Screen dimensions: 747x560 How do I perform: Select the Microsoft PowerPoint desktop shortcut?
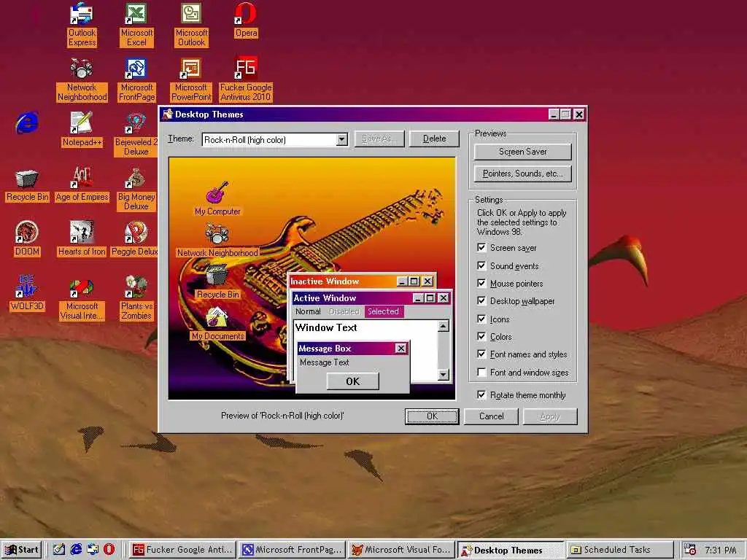191,80
